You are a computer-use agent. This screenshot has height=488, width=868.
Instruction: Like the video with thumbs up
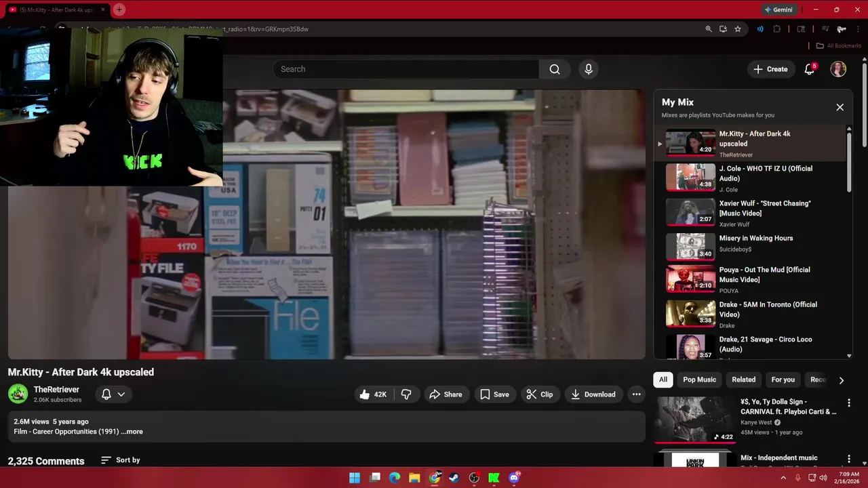372,394
